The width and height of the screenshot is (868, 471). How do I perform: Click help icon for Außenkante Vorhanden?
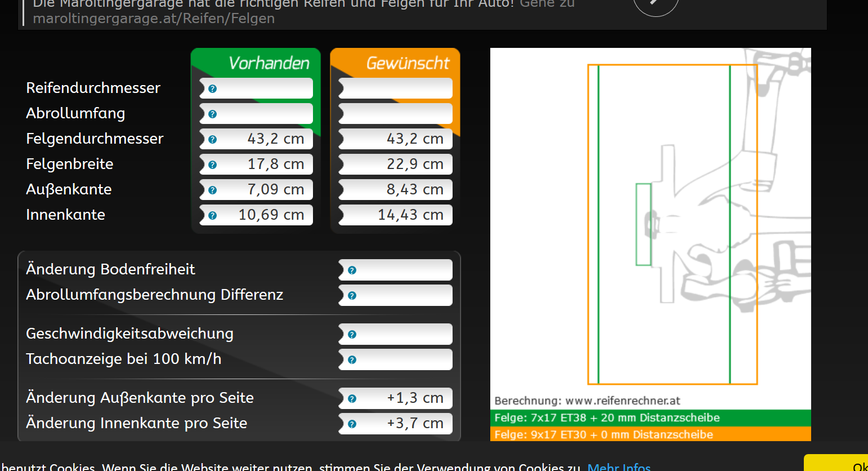coord(212,190)
